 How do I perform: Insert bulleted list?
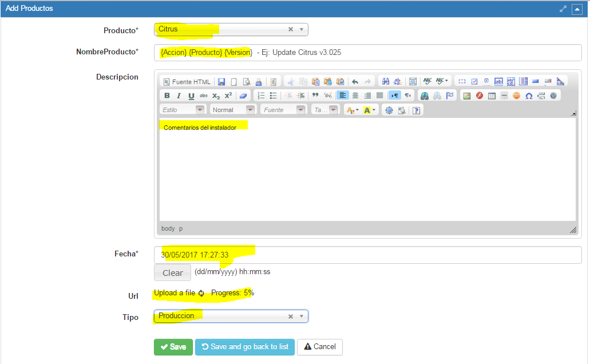(274, 96)
